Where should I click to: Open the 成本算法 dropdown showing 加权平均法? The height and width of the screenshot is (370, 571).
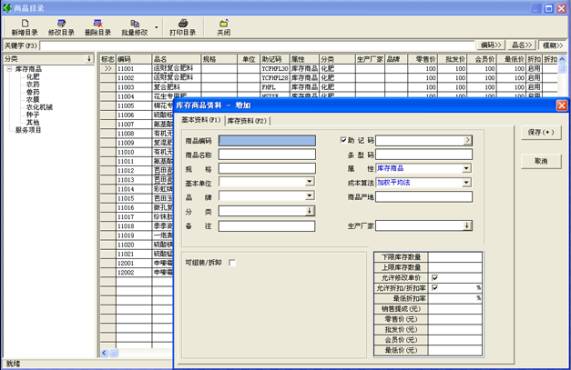coord(466,182)
